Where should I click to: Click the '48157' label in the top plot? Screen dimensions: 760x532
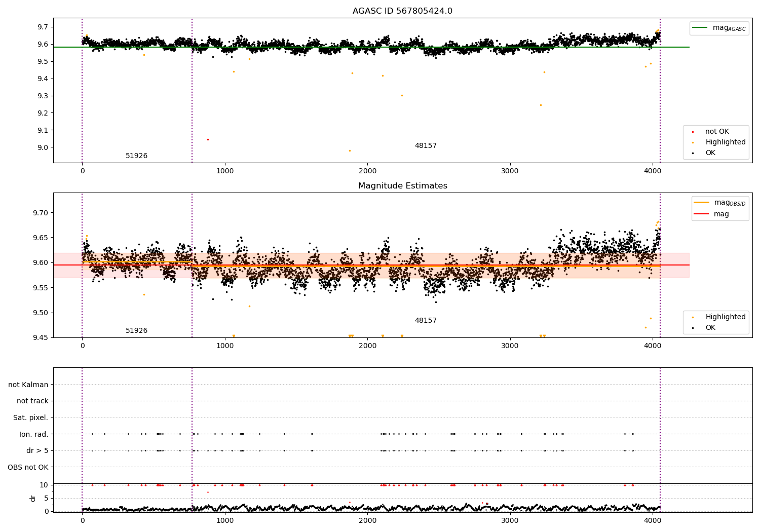pos(426,146)
